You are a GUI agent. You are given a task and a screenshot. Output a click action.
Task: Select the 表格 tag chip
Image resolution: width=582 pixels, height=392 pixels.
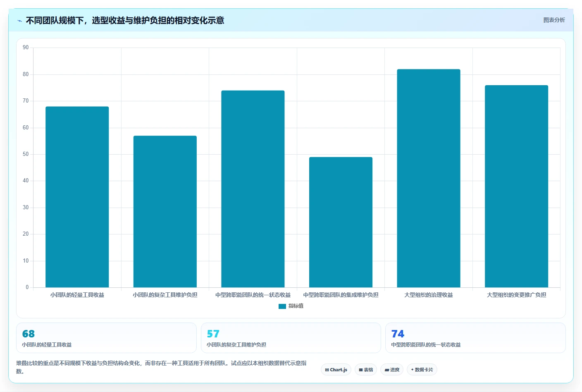tap(366, 370)
